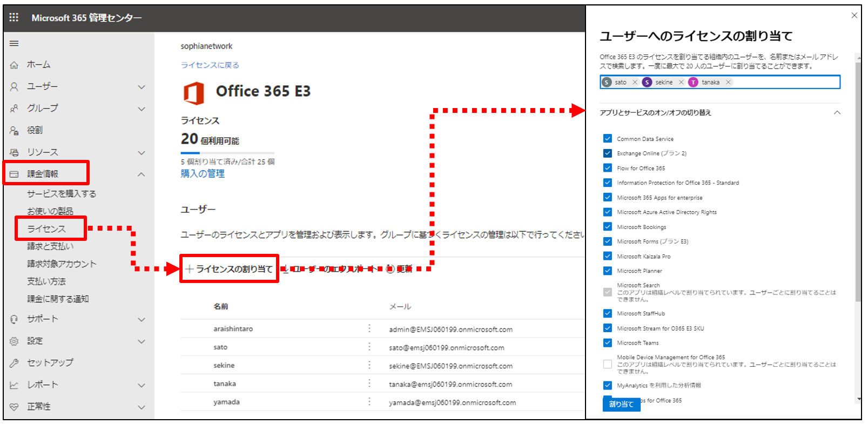868x424 pixels.
Task: Click the Health heart icon
Action: click(14, 407)
